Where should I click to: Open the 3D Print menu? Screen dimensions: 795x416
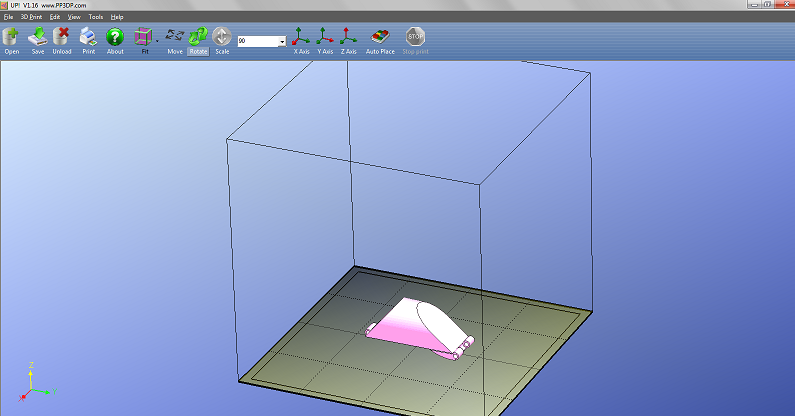(31, 17)
